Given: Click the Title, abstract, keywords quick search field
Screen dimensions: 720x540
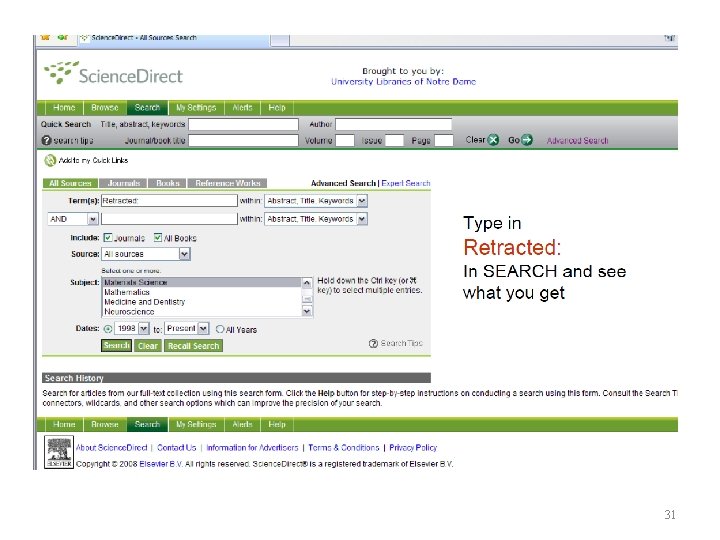Looking at the screenshot, I should [243, 124].
